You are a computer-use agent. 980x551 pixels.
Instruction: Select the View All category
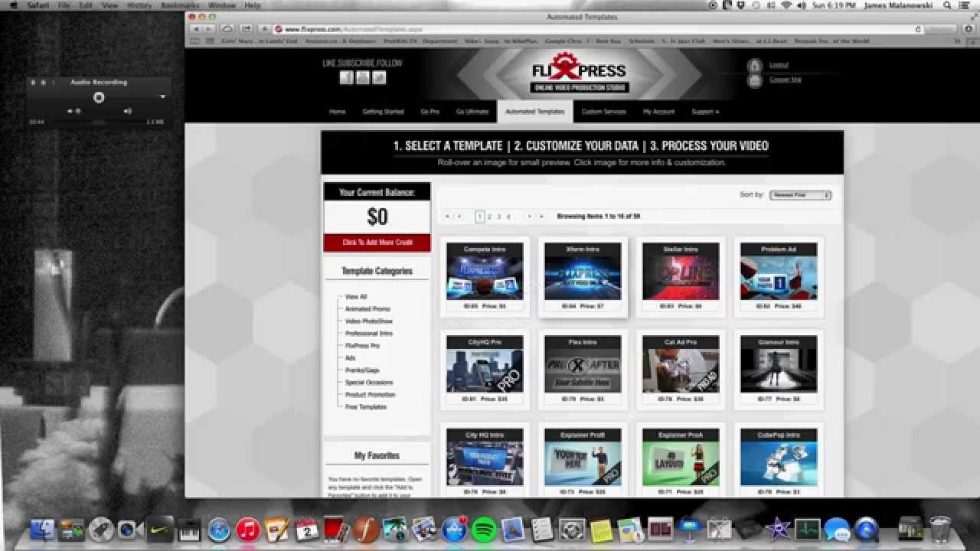tap(356, 297)
